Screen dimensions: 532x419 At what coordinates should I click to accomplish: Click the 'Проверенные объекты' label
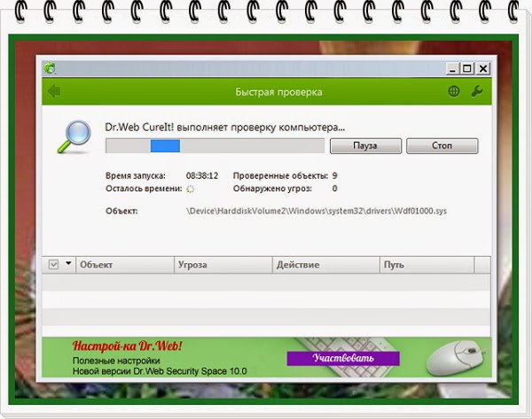click(x=280, y=176)
